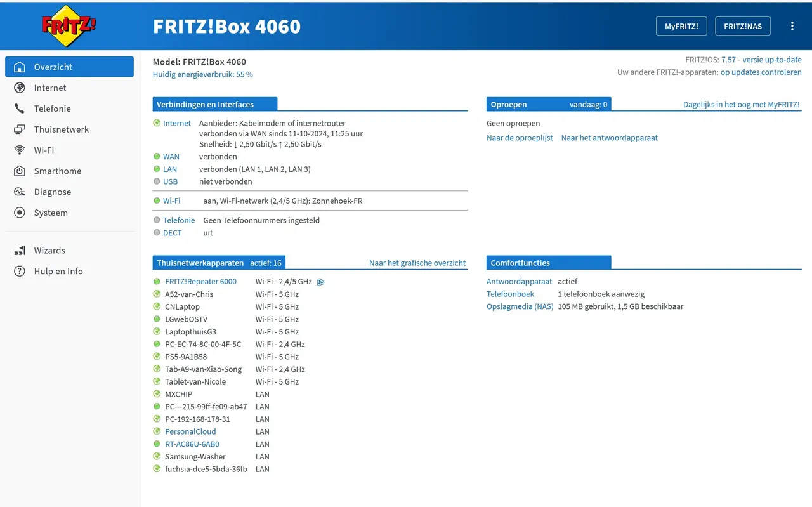Click the Telefonie phone icon
The image size is (812, 507).
[x=20, y=109]
